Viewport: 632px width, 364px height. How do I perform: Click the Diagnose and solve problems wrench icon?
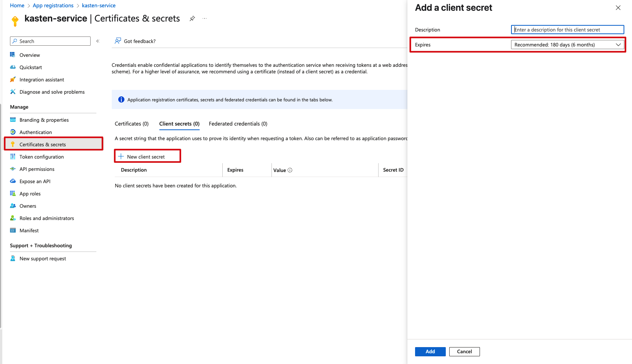click(x=13, y=92)
